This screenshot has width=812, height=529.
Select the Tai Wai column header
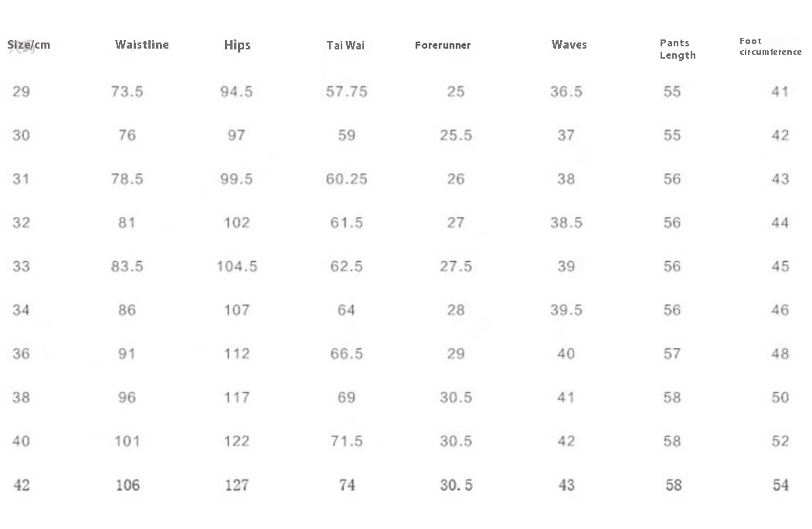click(x=345, y=46)
